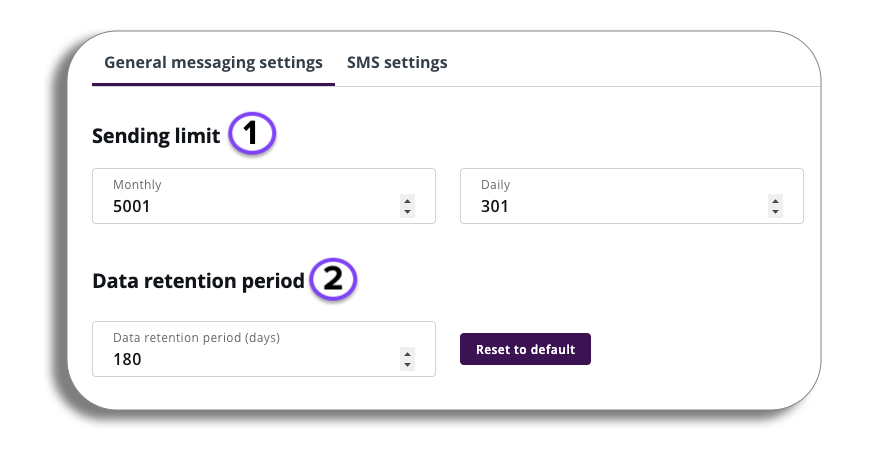The height and width of the screenshot is (473, 871).
Task: Click the Data retention period (days) label
Action: (196, 338)
